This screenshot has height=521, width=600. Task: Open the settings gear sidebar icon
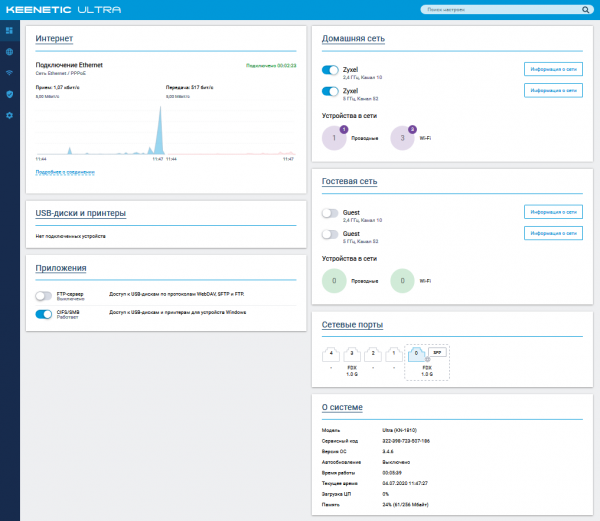pyautogui.click(x=9, y=116)
